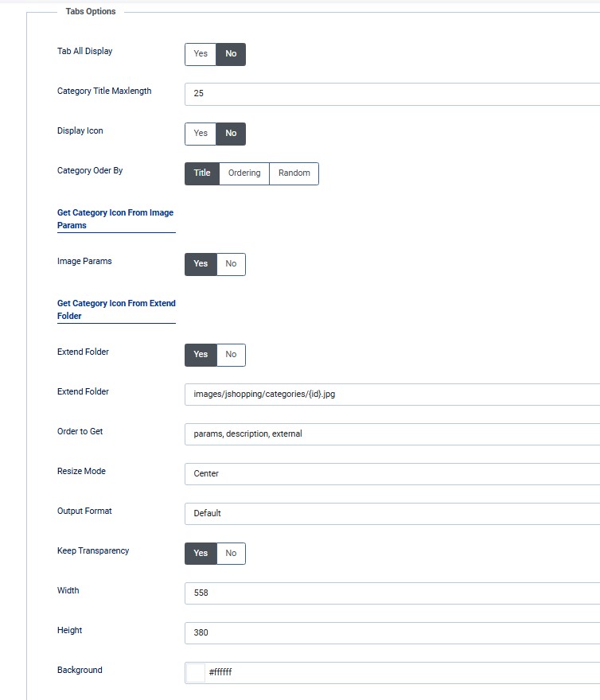Click into the Height input field
This screenshot has width=600, height=700.
point(392,633)
